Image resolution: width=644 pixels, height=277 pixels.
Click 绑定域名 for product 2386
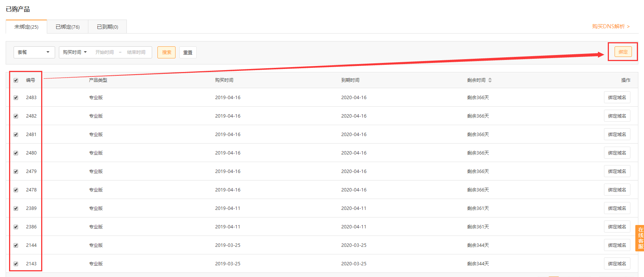pos(617,227)
